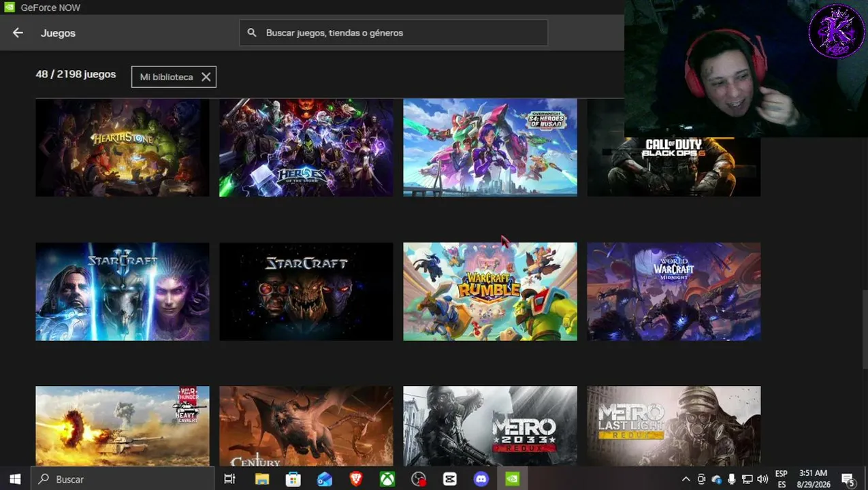Open Discord from the taskbar
Viewport: 868px width, 490px height.
click(481, 479)
